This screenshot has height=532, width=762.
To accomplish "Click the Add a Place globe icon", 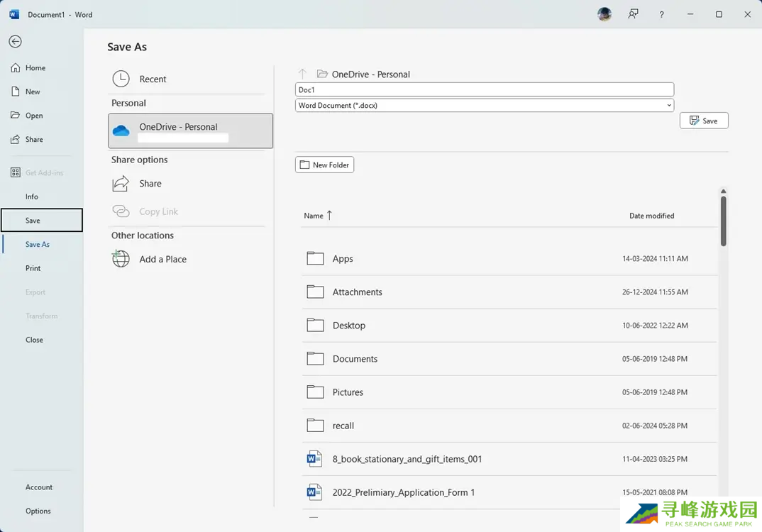I will click(121, 259).
